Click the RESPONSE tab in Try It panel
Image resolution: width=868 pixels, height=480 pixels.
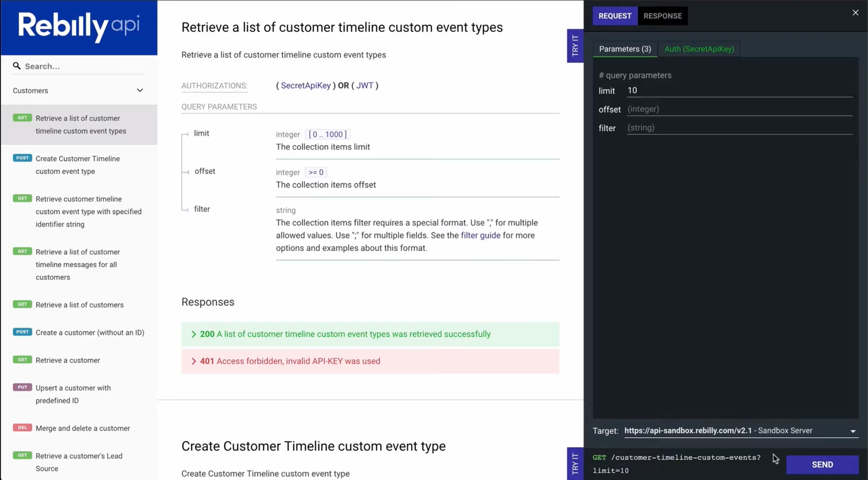663,16
